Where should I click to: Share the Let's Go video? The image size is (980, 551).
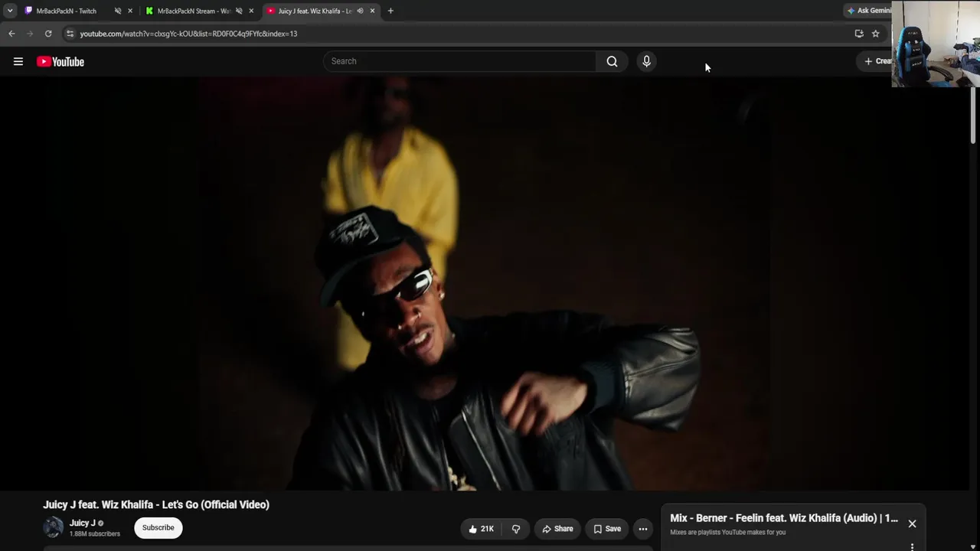coord(557,529)
